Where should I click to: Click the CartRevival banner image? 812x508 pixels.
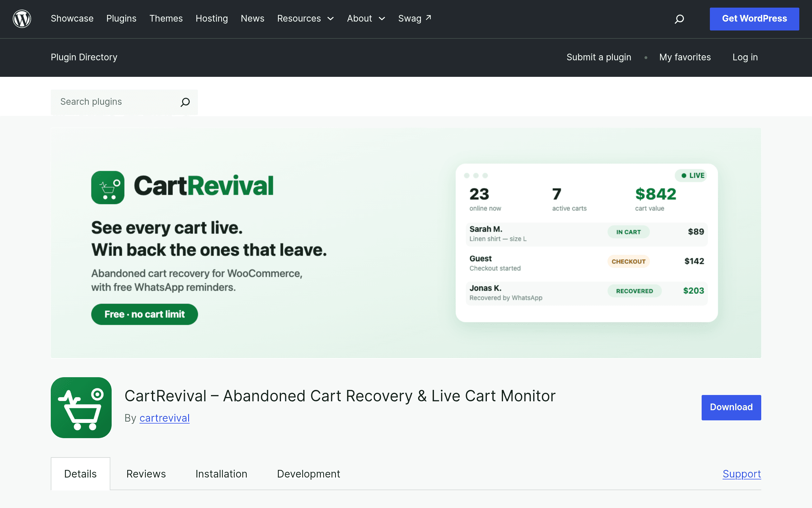pyautogui.click(x=406, y=243)
